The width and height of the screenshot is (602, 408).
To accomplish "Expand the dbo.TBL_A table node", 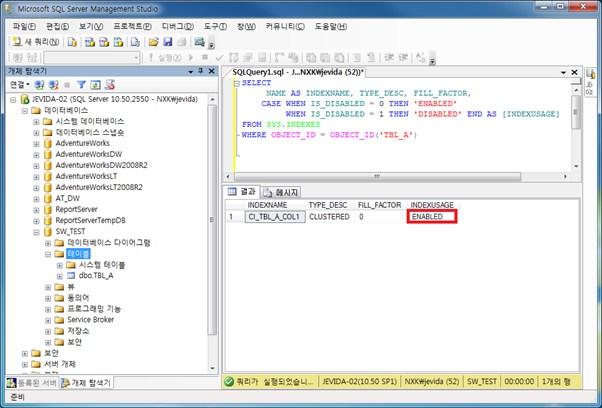I will [60, 276].
